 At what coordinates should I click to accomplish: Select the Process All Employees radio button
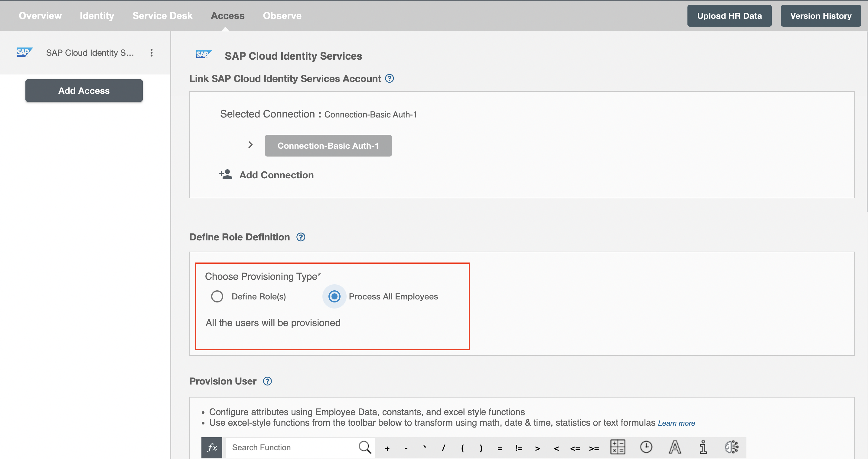tap(334, 296)
